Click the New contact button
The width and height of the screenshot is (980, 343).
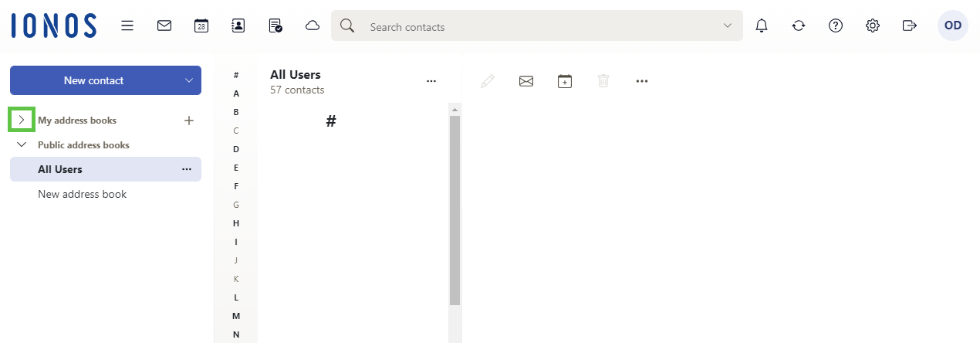coord(93,80)
